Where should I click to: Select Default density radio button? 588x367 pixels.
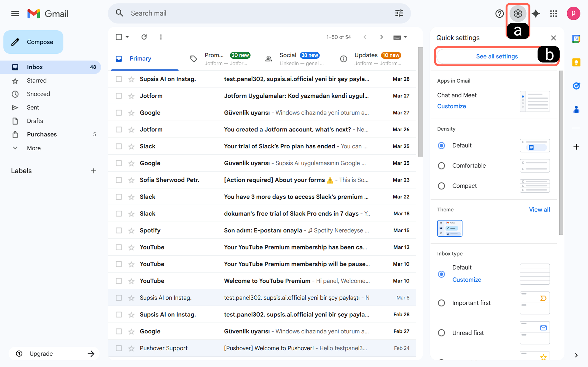[441, 145]
